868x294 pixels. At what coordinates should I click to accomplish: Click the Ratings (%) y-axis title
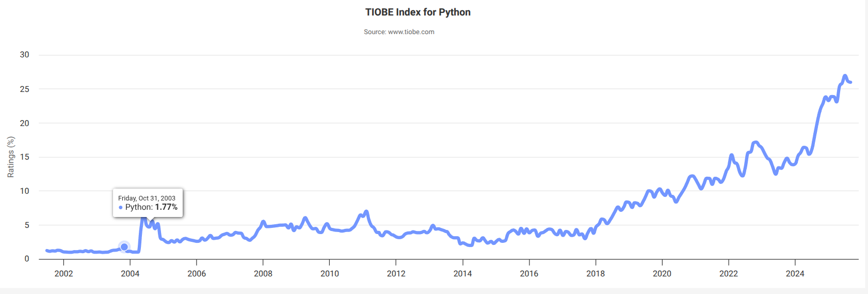11,157
